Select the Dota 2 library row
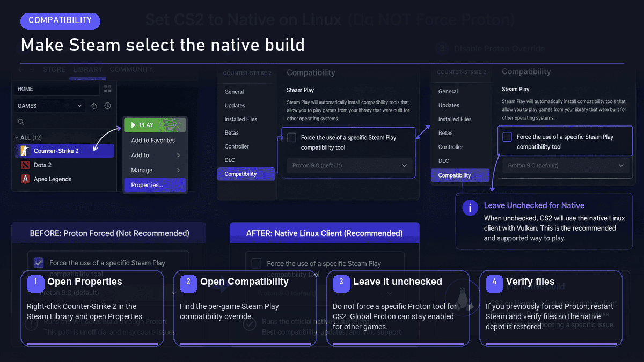The height and width of the screenshot is (362, 644). [x=64, y=165]
